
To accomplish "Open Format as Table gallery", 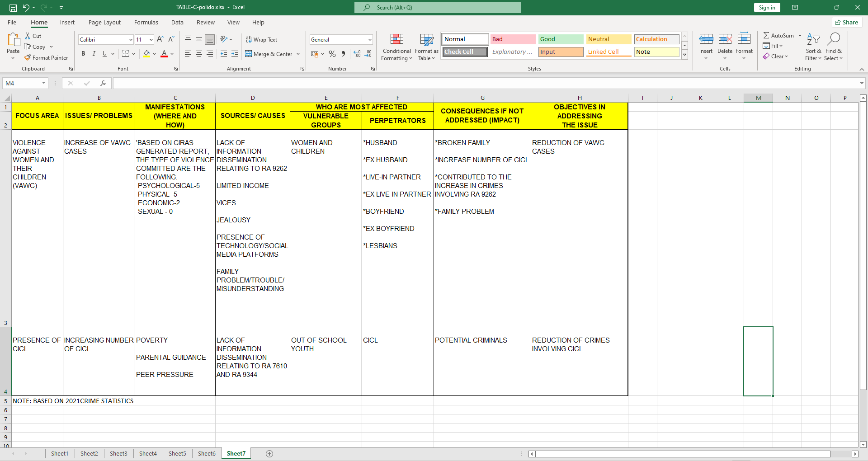I will pyautogui.click(x=427, y=47).
